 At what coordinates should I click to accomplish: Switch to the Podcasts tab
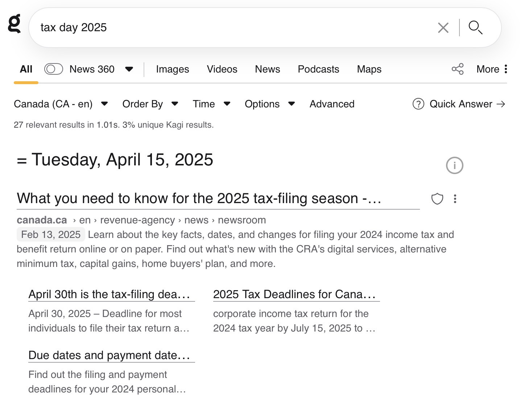(318, 69)
